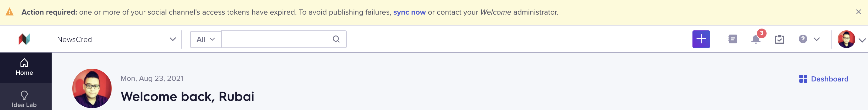Open the notes list icon
The width and height of the screenshot is (868, 110).
coord(732,39)
